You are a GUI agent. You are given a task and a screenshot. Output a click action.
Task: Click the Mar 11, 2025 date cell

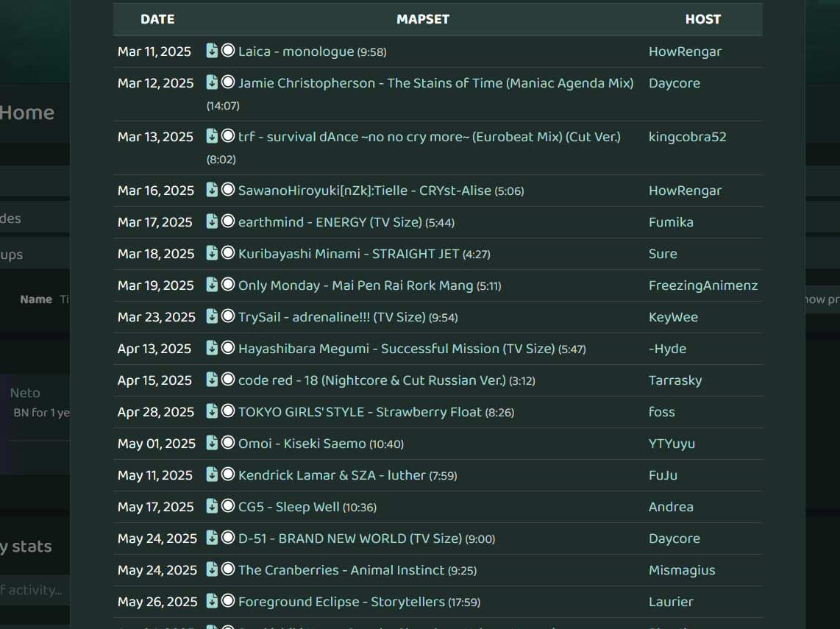point(154,51)
